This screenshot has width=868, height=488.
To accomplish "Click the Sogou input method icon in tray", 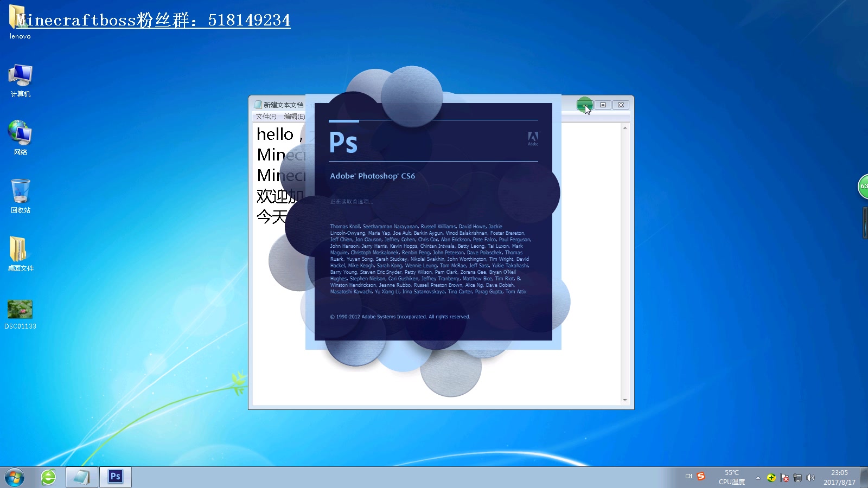I will click(700, 476).
